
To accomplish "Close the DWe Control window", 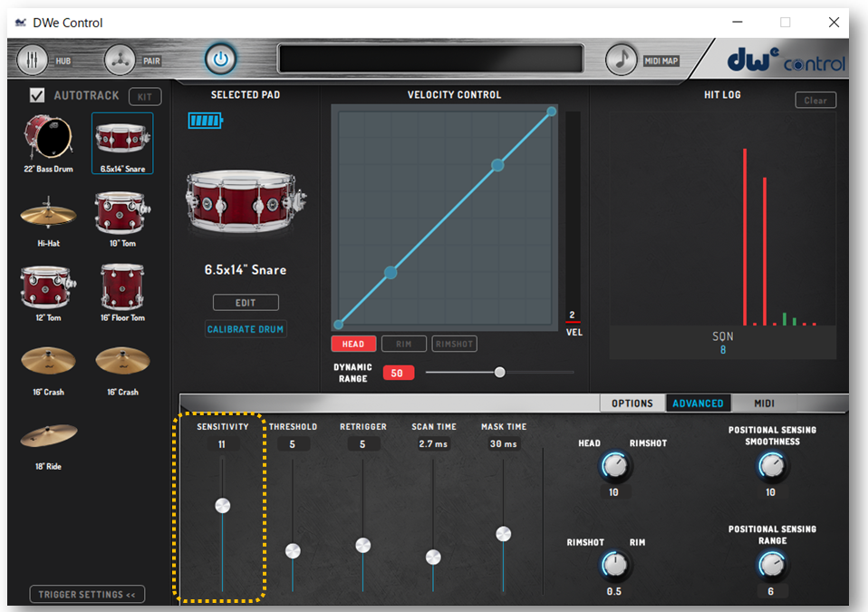I will pos(834,22).
